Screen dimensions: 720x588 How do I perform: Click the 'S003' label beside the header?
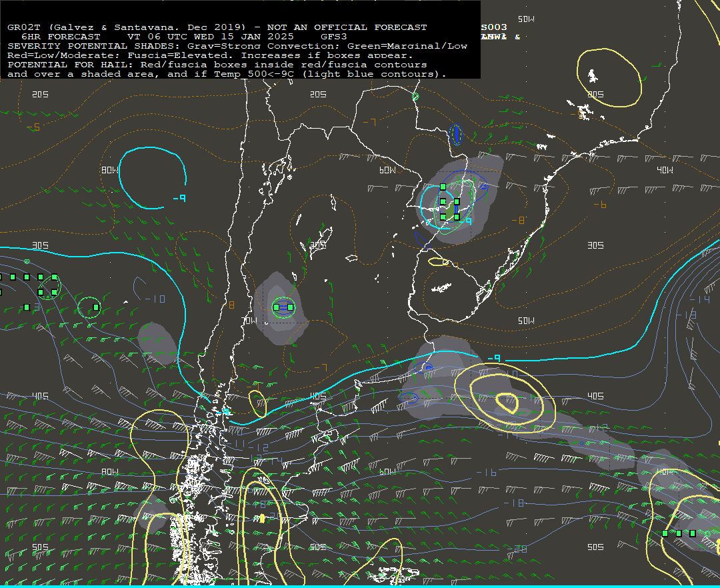click(x=494, y=27)
